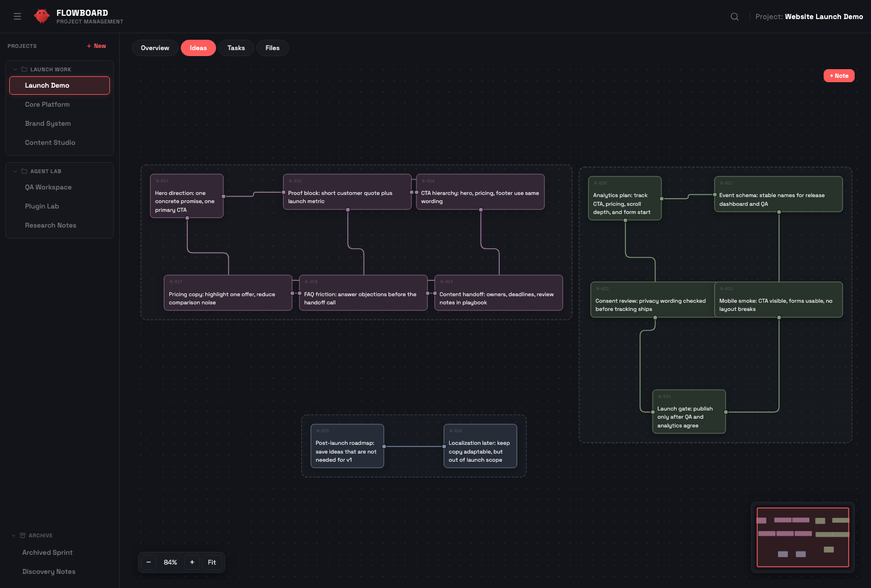Viewport: 871px width, 588px height.
Task: Click the Agent Lab folder icon
Action: [x=24, y=171]
